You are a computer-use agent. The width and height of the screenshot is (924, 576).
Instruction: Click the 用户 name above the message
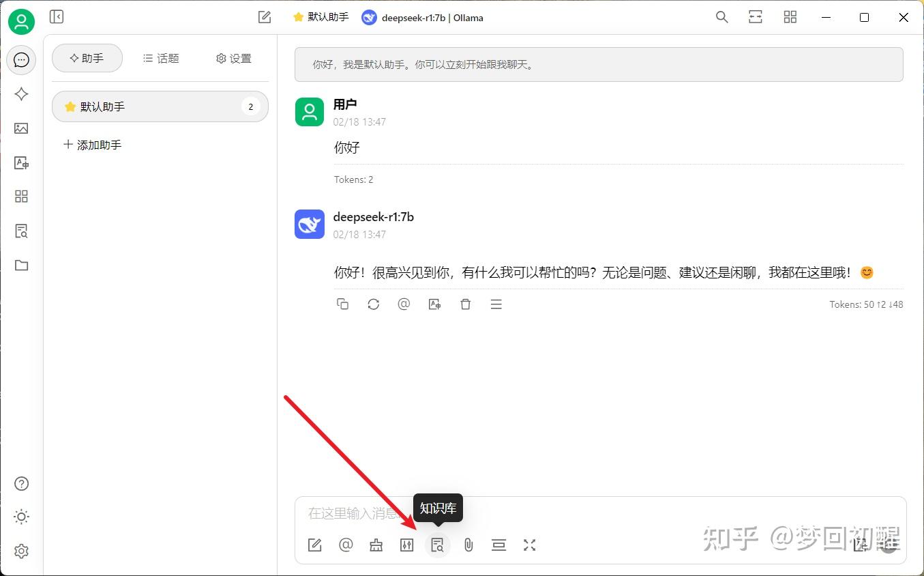point(345,104)
